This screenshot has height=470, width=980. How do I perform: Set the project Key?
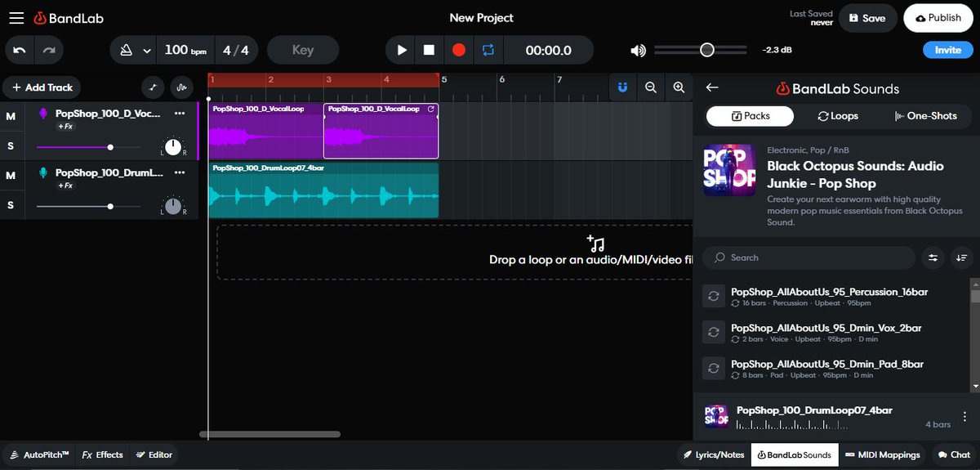coord(303,50)
